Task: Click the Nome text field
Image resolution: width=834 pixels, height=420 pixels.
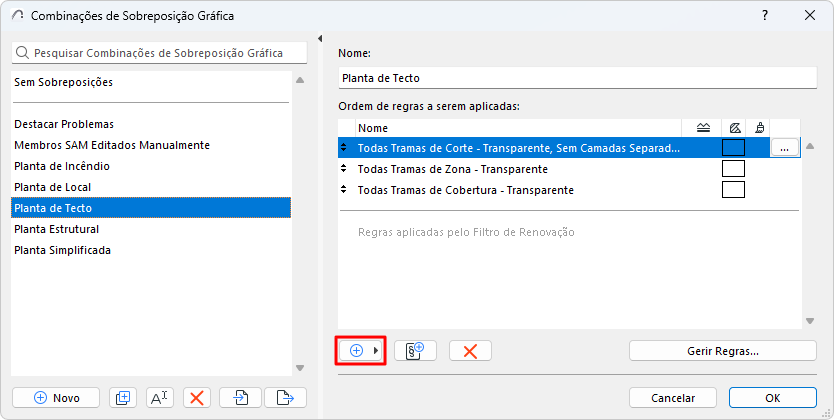Action: (x=577, y=77)
